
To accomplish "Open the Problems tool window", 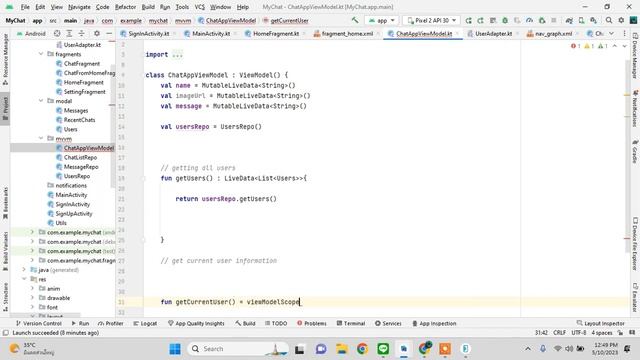I will pos(312,323).
